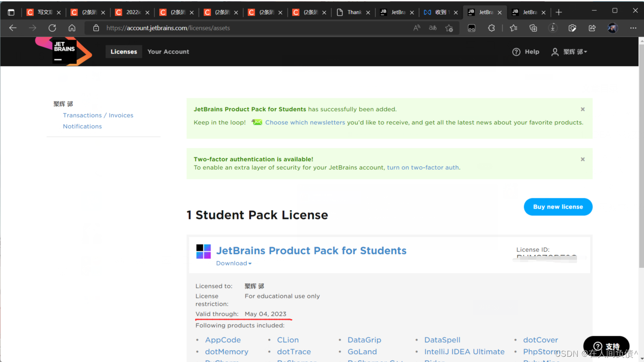644x362 pixels.
Task: Click the browser back arrow
Action: tap(13, 28)
